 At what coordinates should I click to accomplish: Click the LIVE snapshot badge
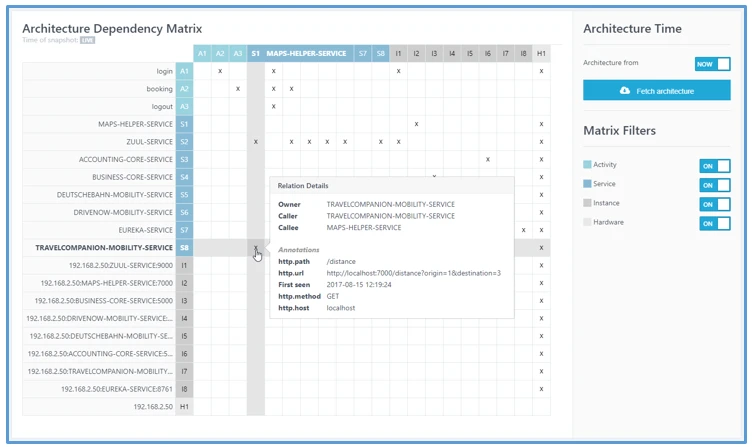coord(87,40)
